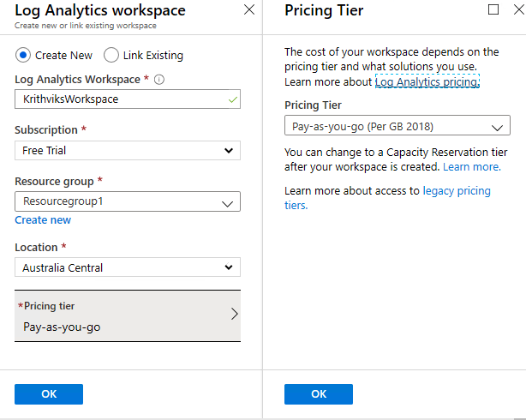Click Learn more about Capacity Reservation tier
This screenshot has height=420, width=526.
point(472,167)
